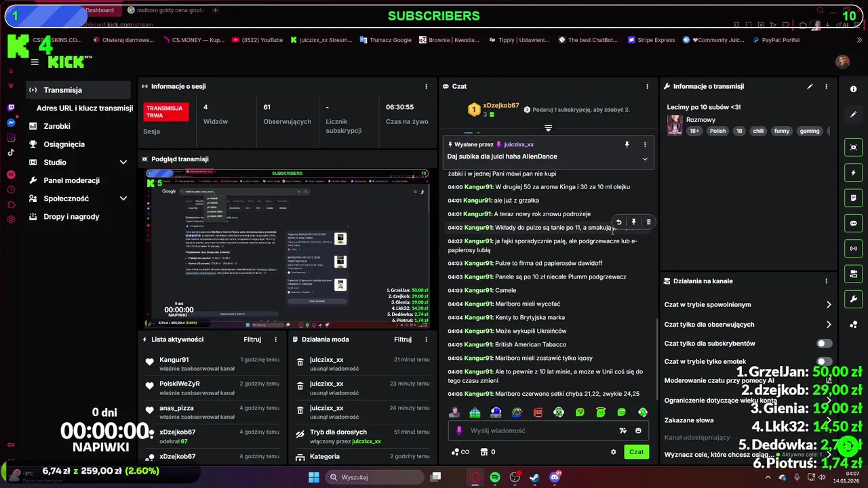The image size is (868, 488).
Task: Click Filtruj in Działania moda panel
Action: coord(403,340)
